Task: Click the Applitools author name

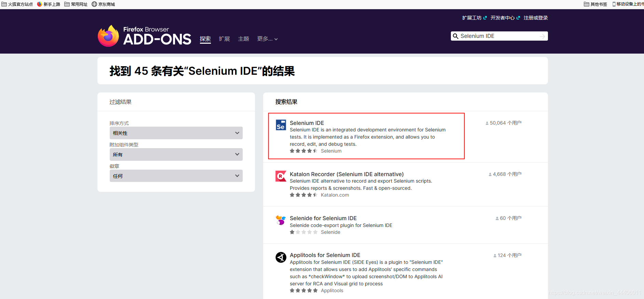Action: point(332,290)
